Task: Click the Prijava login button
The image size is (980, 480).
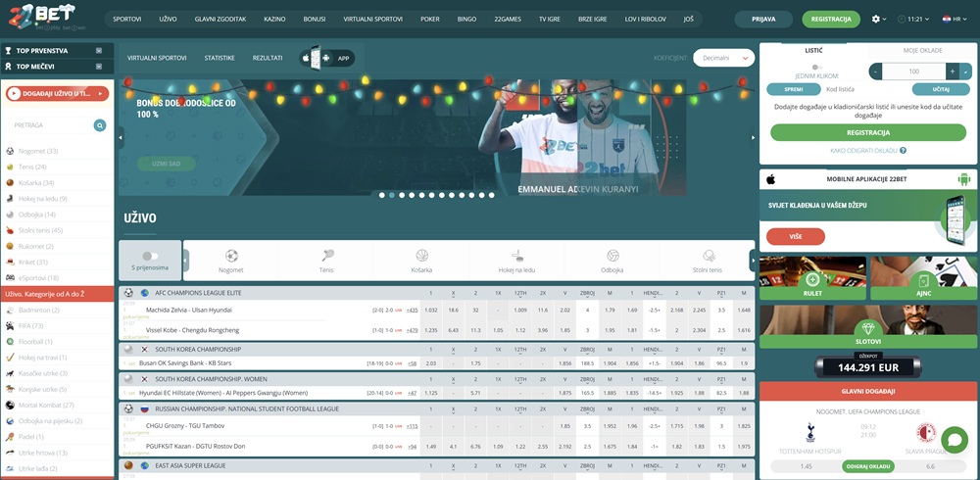Action: (x=762, y=19)
